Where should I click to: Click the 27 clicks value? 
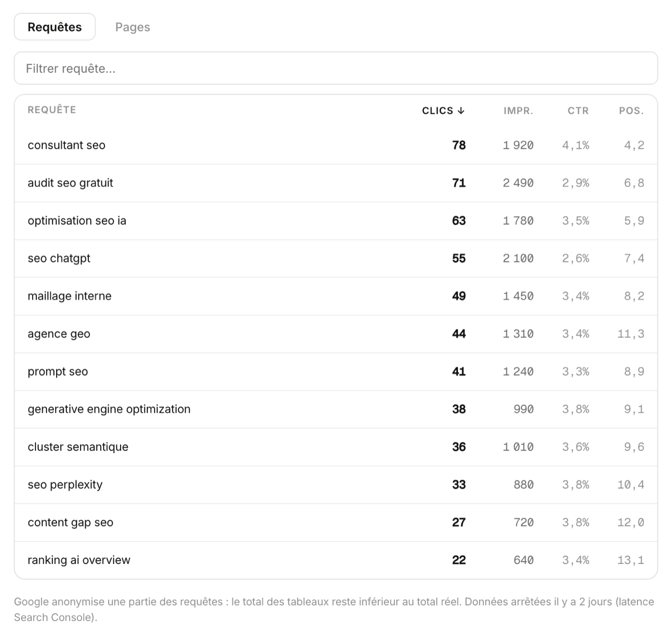[x=459, y=523]
